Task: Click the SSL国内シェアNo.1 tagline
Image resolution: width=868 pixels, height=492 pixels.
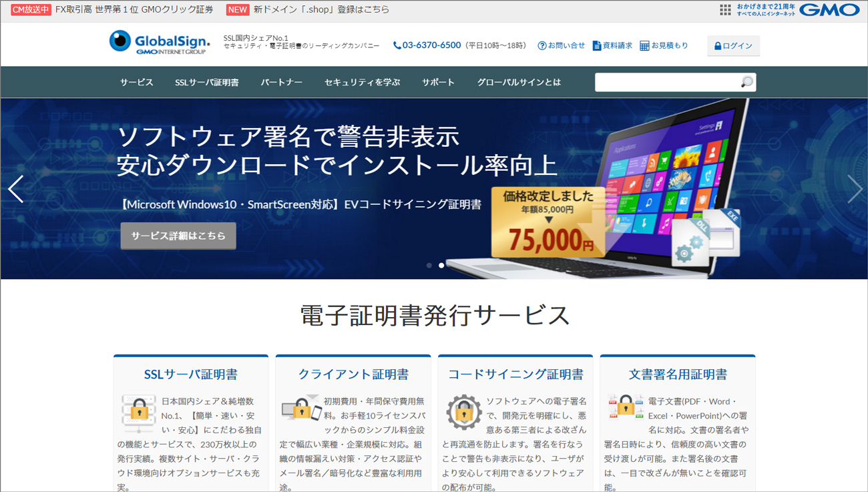Action: (x=256, y=38)
